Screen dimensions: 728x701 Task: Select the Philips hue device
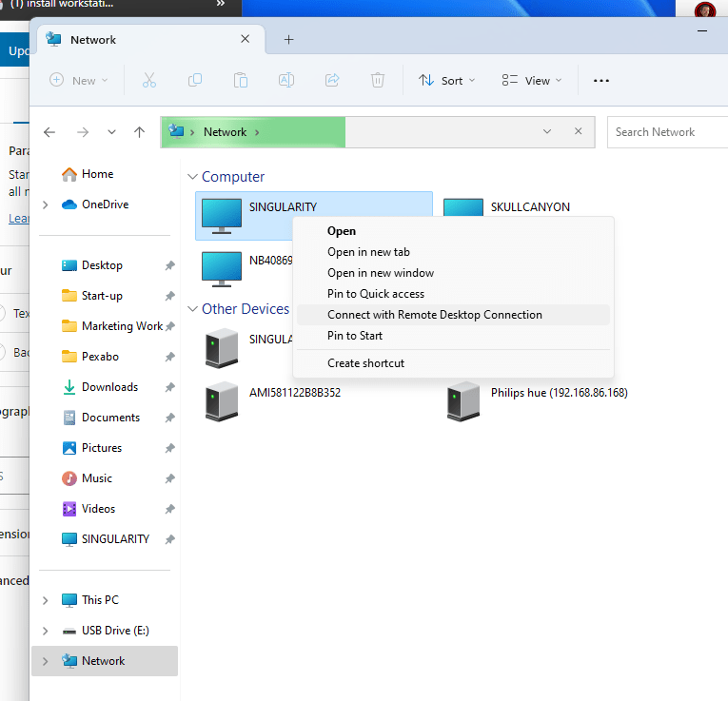point(537,401)
